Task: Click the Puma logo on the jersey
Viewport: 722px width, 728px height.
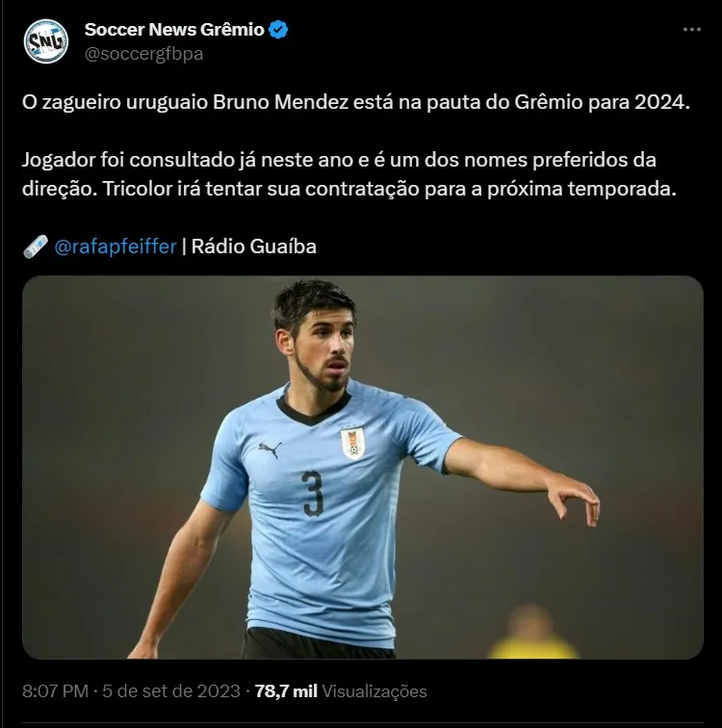Action: tap(271, 450)
